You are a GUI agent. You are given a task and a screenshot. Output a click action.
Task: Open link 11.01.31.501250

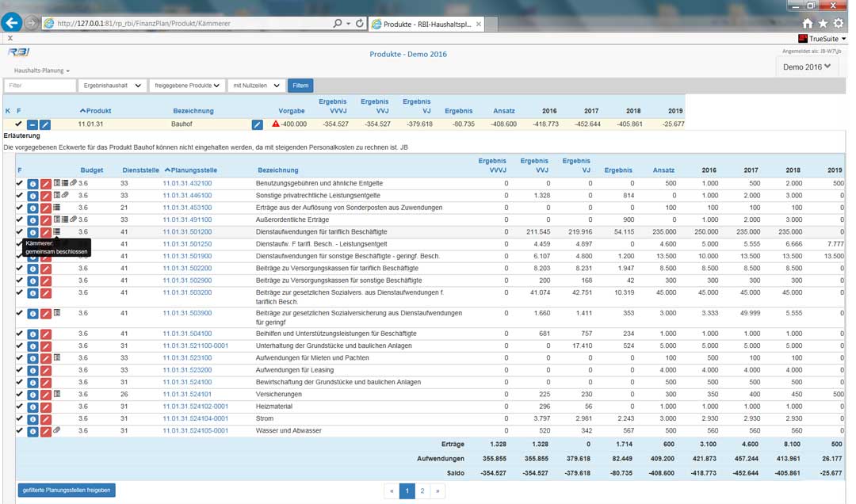point(187,244)
